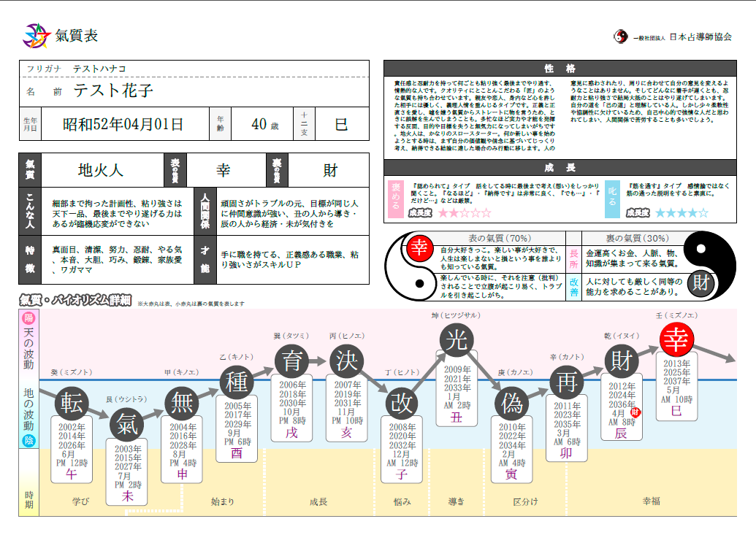Click the small red 財 badge near 辰

pyautogui.click(x=635, y=412)
